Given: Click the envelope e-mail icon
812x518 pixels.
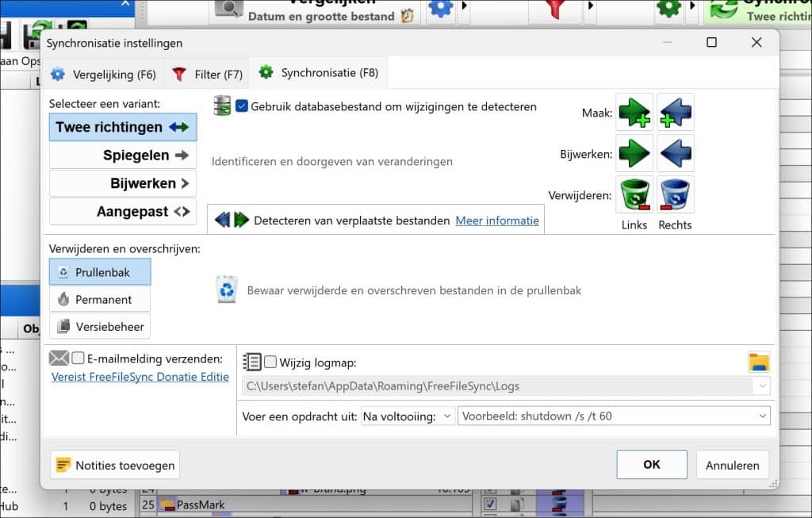Looking at the screenshot, I should [x=59, y=358].
